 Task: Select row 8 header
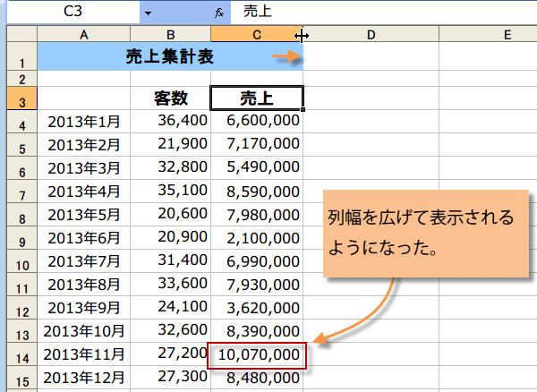21,215
